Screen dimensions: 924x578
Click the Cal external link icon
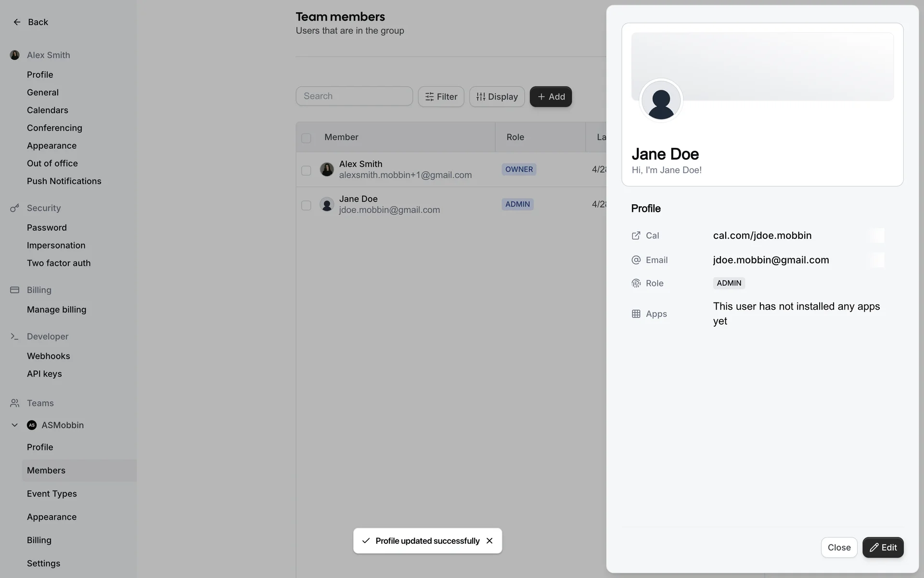(x=636, y=236)
